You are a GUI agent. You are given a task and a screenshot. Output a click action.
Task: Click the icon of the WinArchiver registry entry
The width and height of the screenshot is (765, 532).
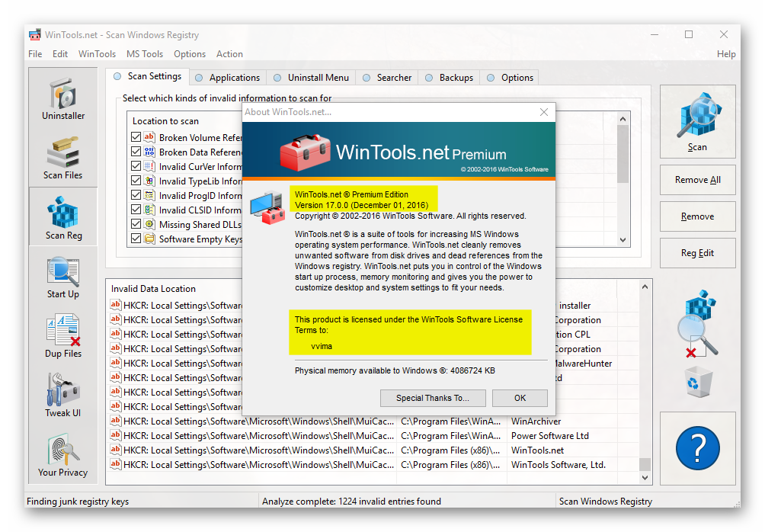click(x=115, y=421)
